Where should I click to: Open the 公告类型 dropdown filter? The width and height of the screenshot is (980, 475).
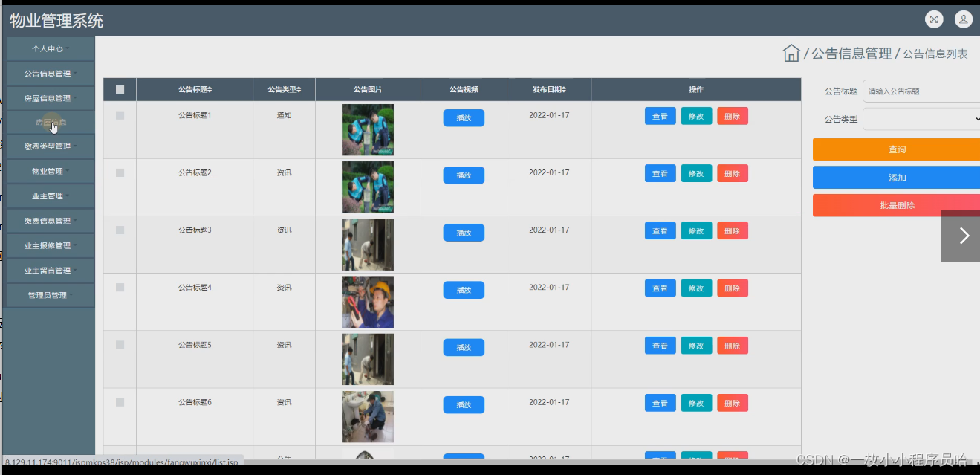[x=921, y=119]
